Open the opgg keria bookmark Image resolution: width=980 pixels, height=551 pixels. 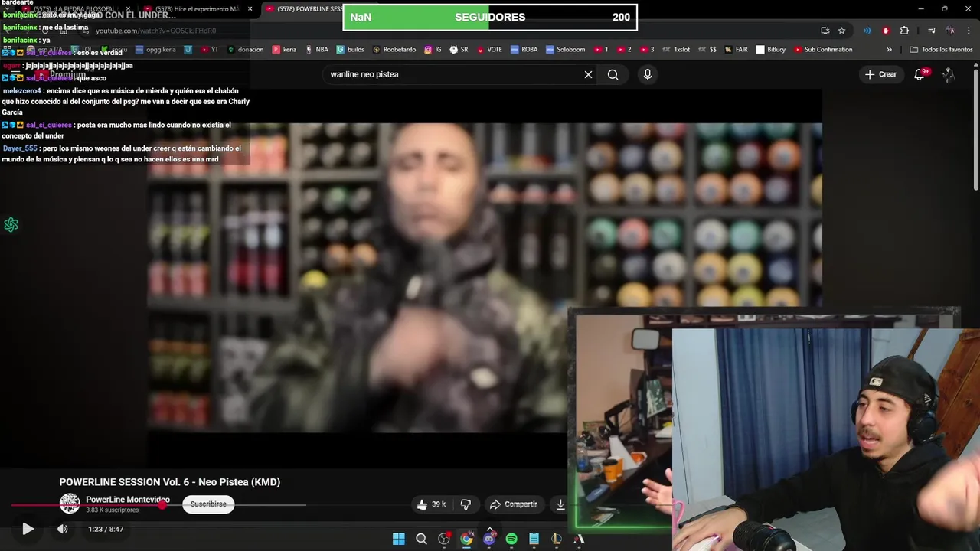coord(155,50)
